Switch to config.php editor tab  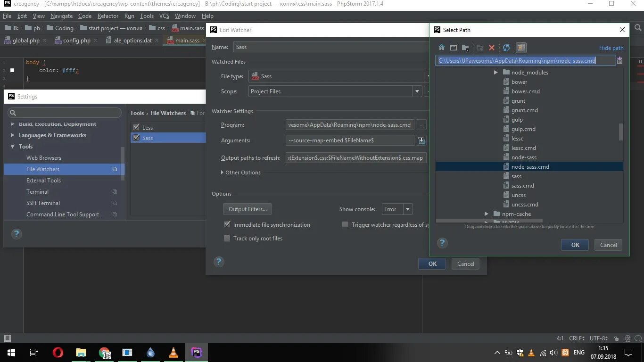click(77, 41)
